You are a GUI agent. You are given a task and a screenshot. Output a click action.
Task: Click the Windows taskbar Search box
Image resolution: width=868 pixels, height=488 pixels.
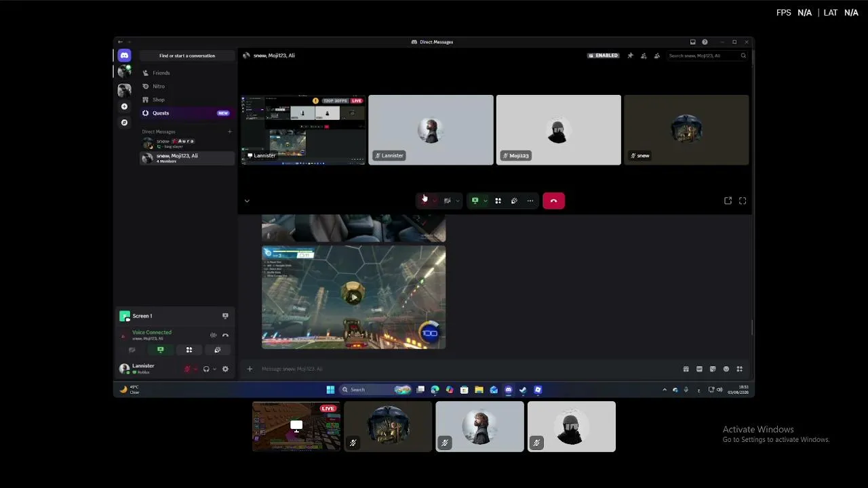click(x=376, y=390)
